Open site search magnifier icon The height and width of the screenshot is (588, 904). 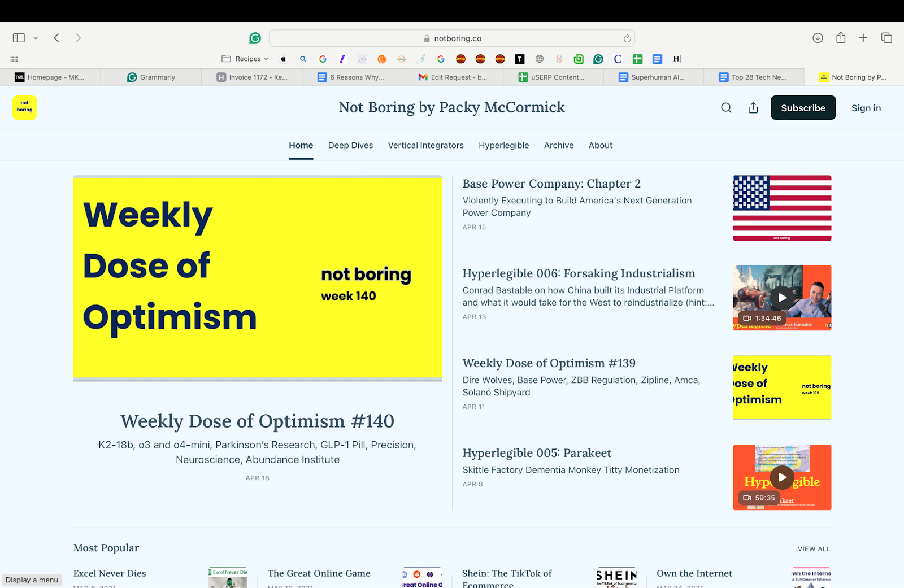coord(726,108)
